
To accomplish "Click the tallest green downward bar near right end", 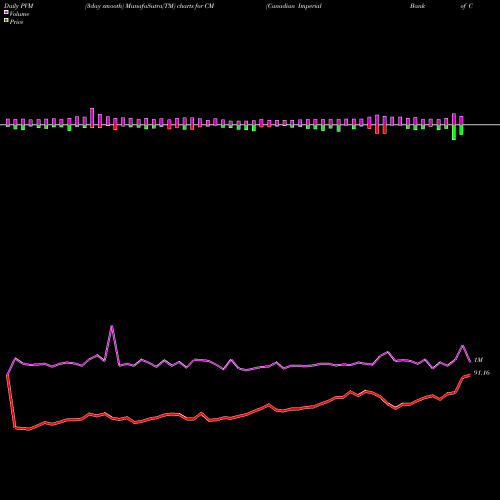I will (454, 132).
